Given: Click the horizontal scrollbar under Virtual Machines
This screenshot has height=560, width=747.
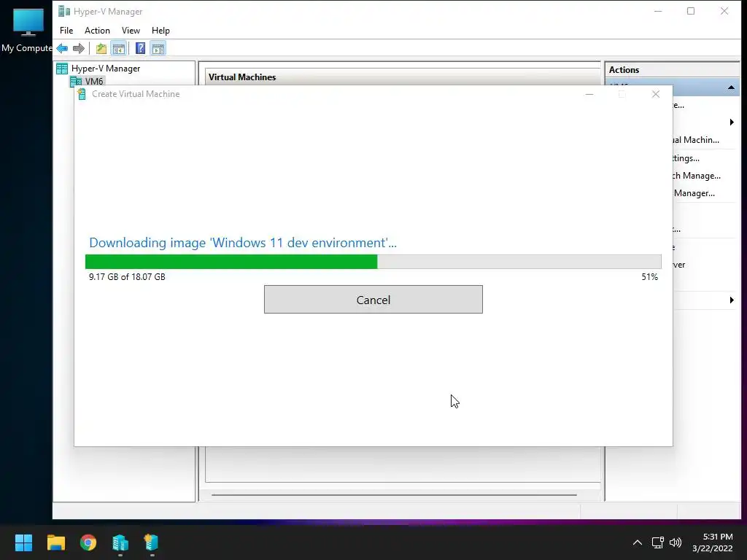Looking at the screenshot, I should tap(394, 495).
